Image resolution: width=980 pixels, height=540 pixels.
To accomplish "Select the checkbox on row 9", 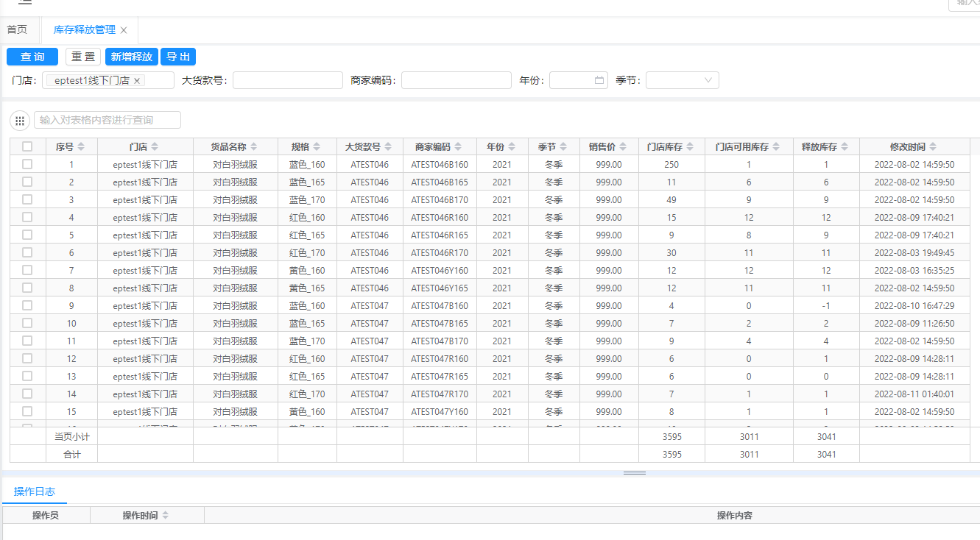I will tap(27, 305).
